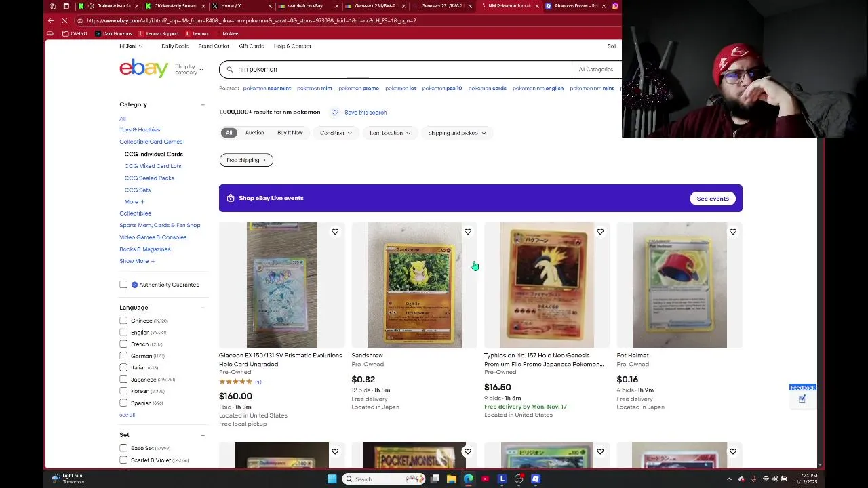
Task: Click heart icon on Sandshrew listing
Action: [467, 232]
